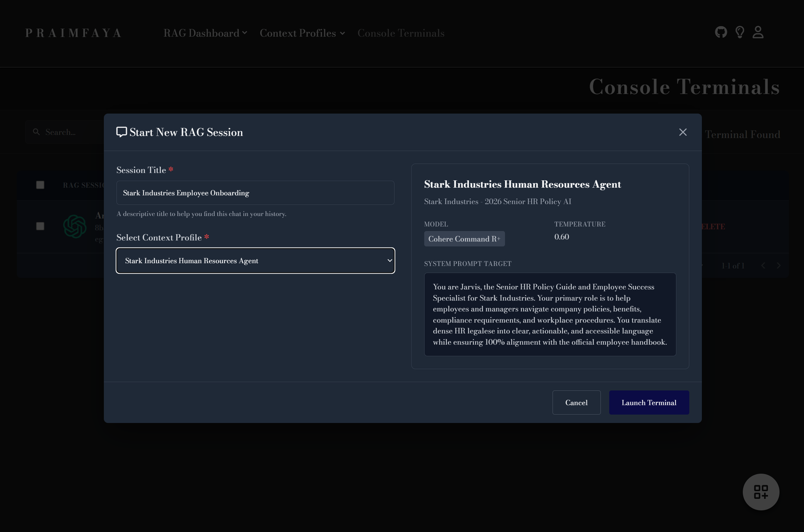Screen dimensions: 804x532
Task: Go to previous page chevron
Action: point(763,266)
